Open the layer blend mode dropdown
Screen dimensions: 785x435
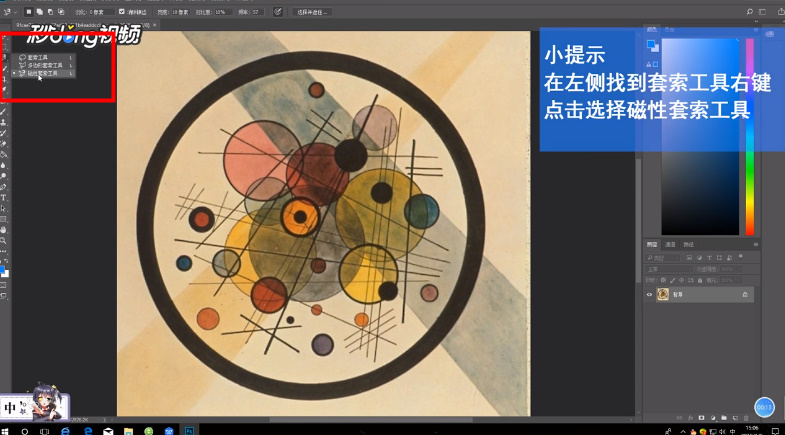click(x=669, y=269)
